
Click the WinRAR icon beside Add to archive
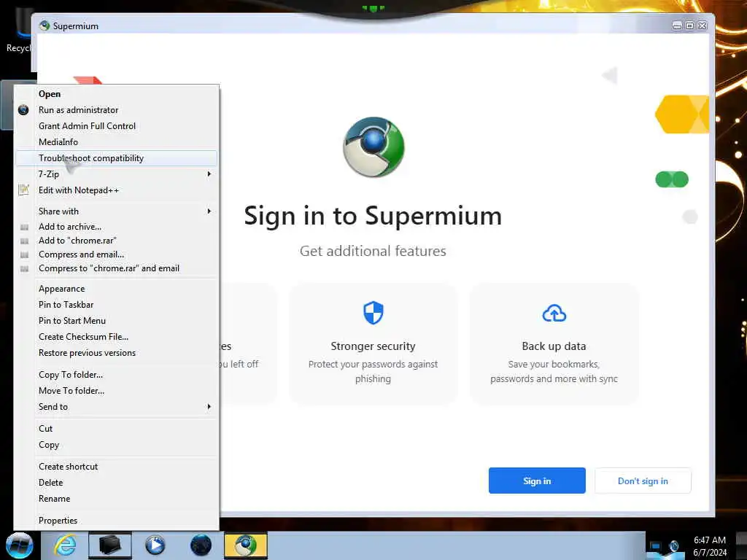[24, 227]
